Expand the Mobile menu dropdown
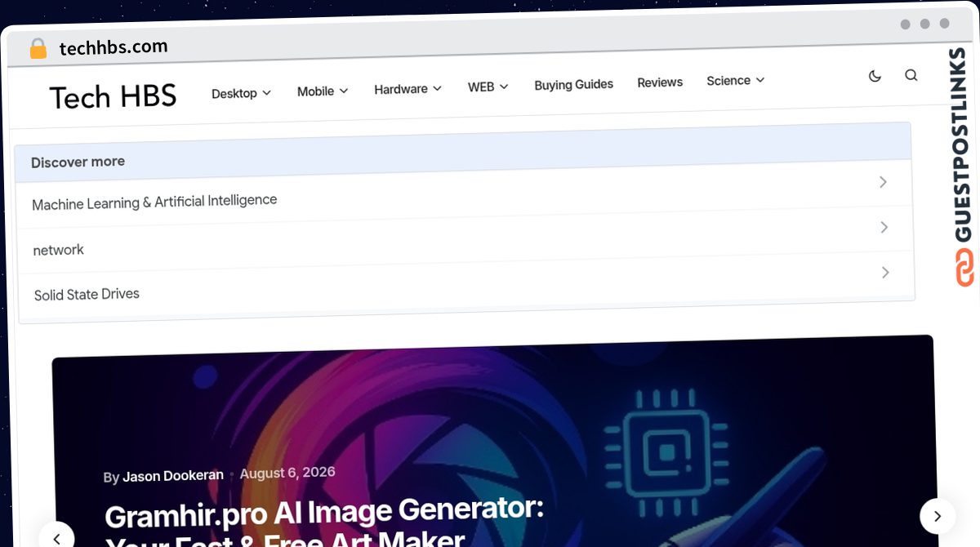The height and width of the screenshot is (547, 980). point(323,91)
